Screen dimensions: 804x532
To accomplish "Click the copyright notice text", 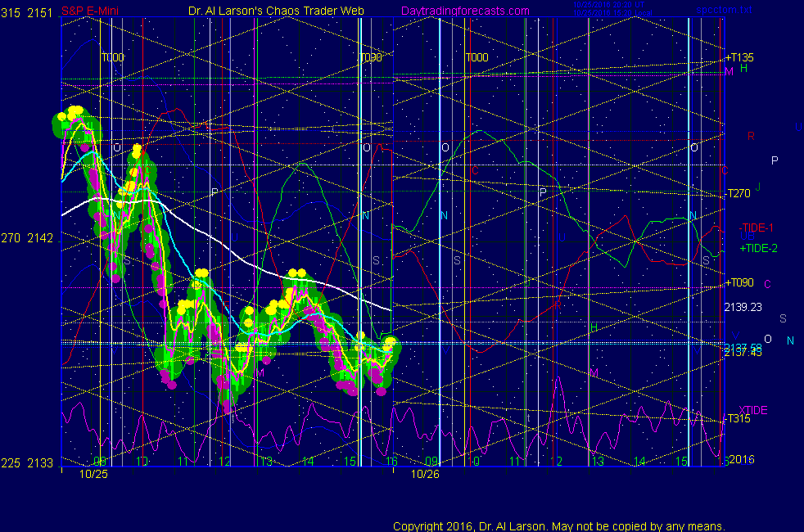I will click(559, 525).
